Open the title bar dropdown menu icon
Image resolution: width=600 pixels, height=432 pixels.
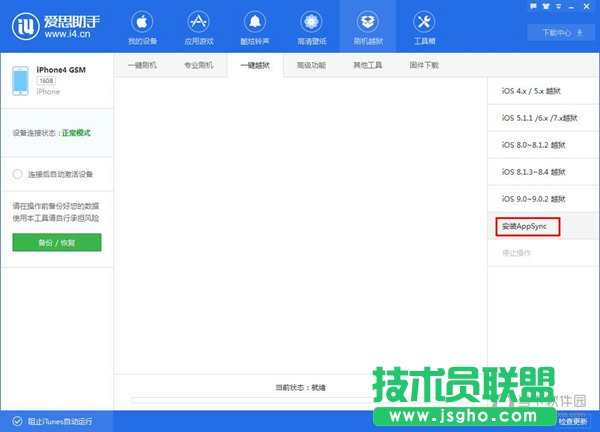point(559,6)
